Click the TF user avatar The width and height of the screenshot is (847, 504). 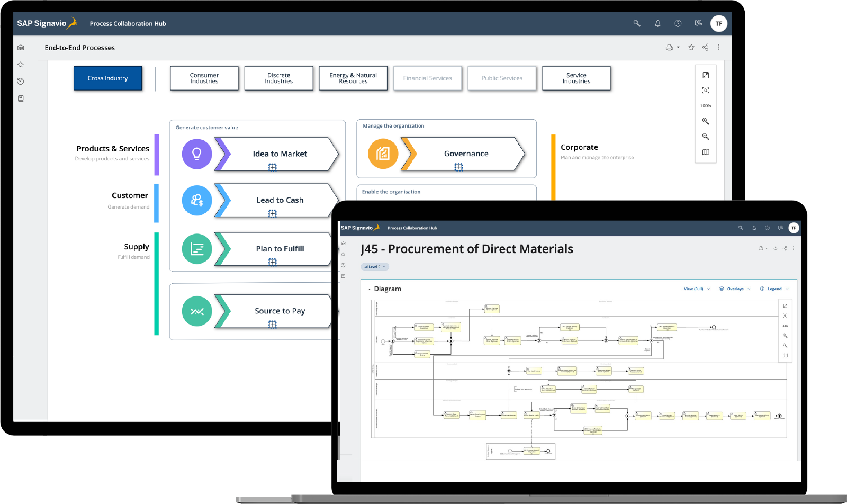[x=719, y=23]
